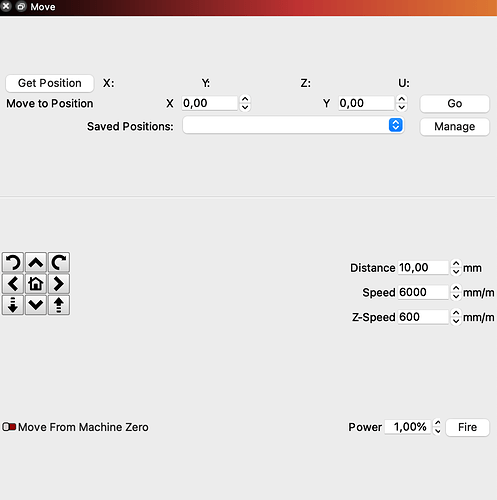The image size is (497, 500).
Task: Jog the laser left with the left arrow
Action: click(13, 284)
